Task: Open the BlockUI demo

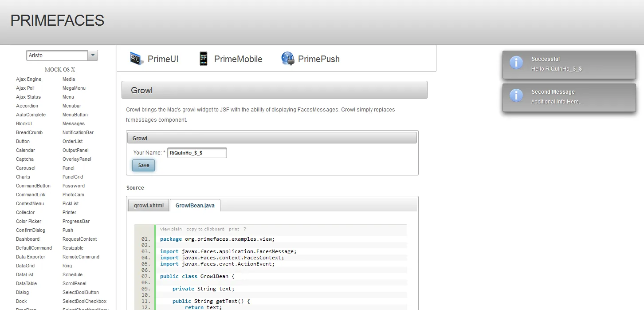Action: pos(24,123)
